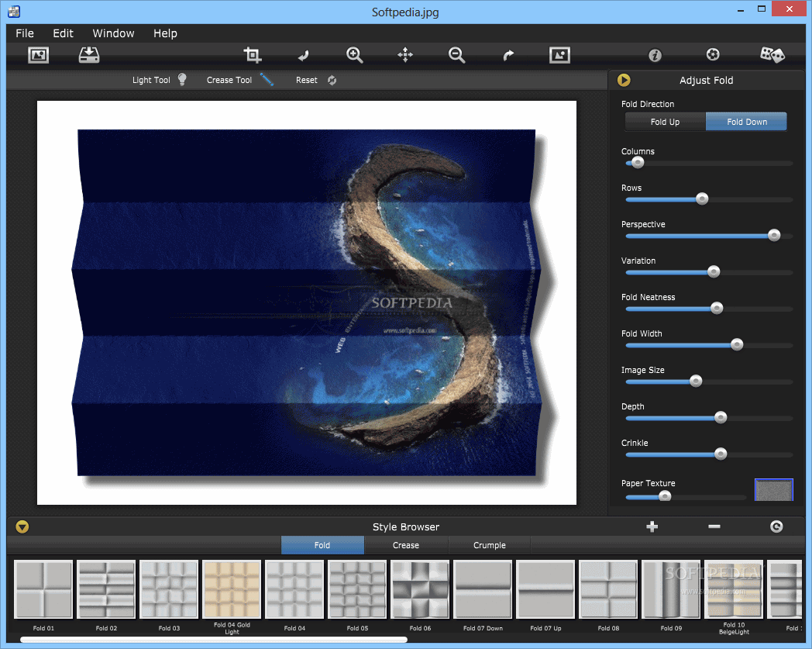Click the random dice icon

pyautogui.click(x=772, y=54)
